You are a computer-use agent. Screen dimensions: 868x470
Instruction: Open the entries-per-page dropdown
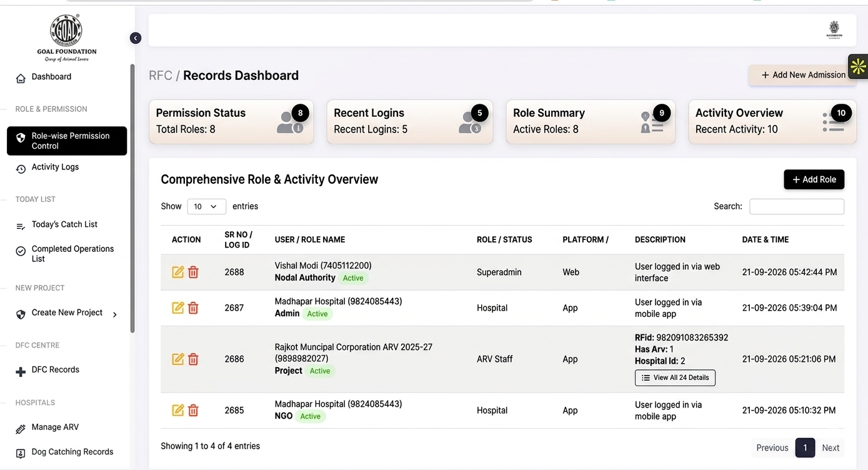(206, 206)
